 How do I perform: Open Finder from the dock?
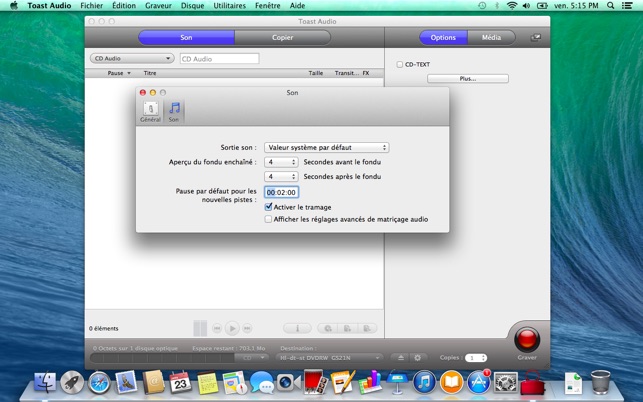tap(45, 382)
